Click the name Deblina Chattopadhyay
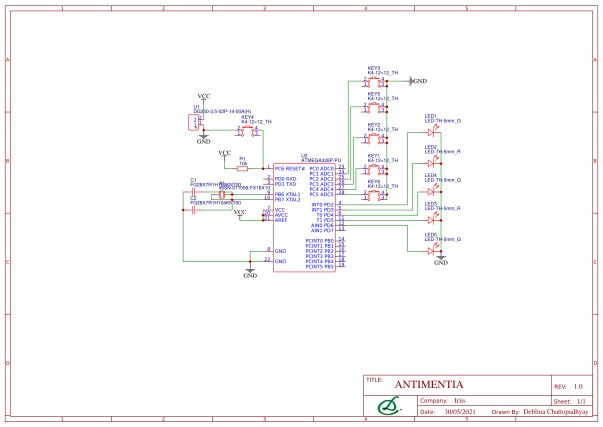This screenshot has width=603, height=427. point(556,412)
